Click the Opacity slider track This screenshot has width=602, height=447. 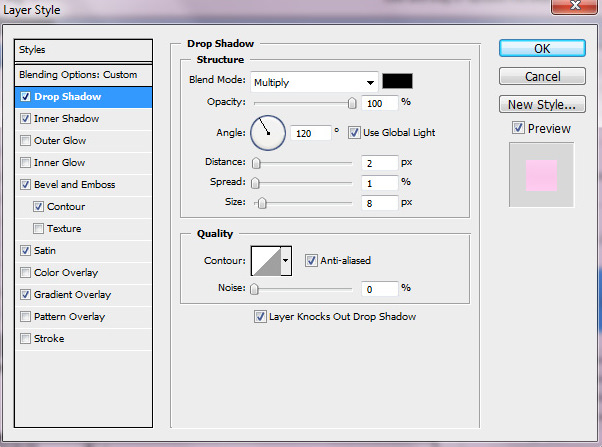[304, 102]
